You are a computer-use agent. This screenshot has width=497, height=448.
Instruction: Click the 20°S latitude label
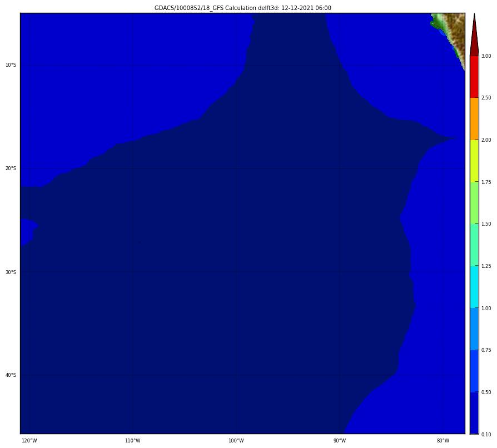11,168
